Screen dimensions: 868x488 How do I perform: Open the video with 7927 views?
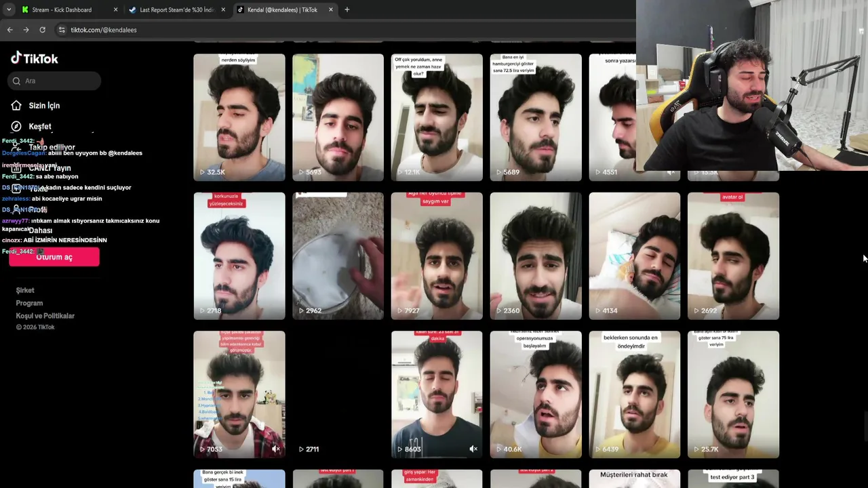point(437,256)
